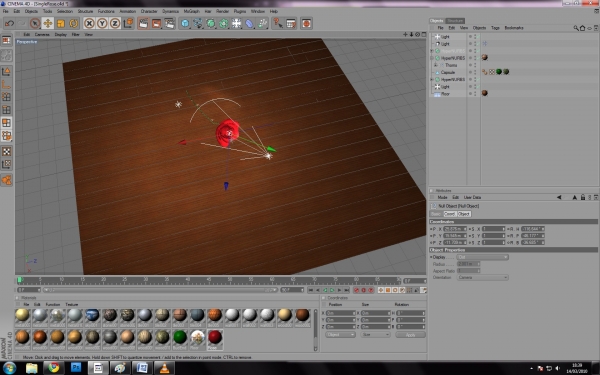Click the R.H rotation input field

(533, 229)
